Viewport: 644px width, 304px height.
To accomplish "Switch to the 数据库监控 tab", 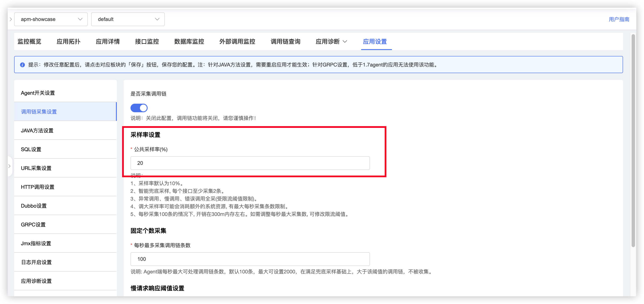I will point(189,41).
